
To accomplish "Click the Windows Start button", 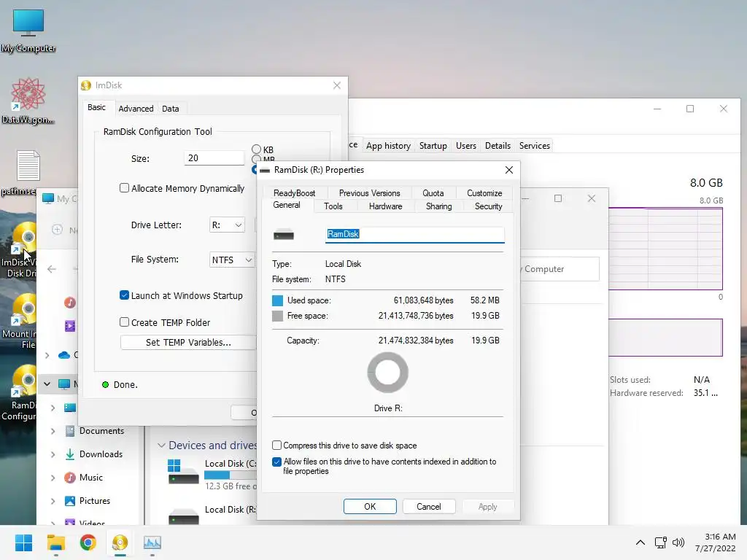I will (23, 542).
